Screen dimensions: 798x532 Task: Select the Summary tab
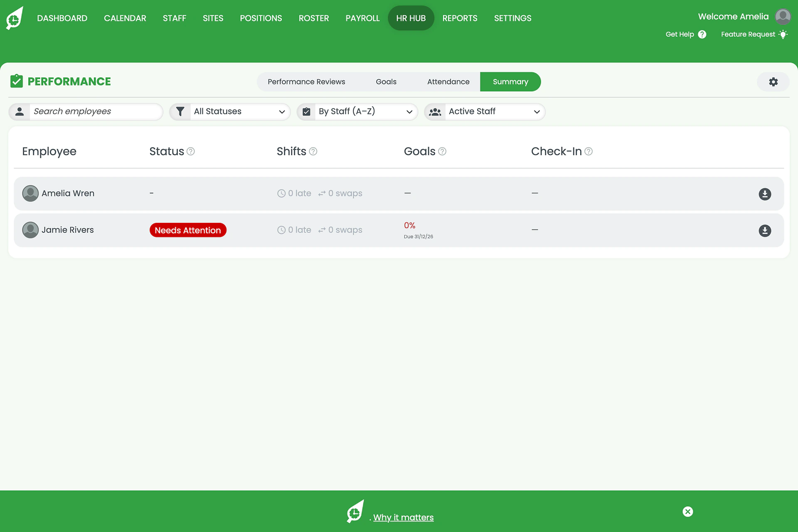[x=510, y=82]
